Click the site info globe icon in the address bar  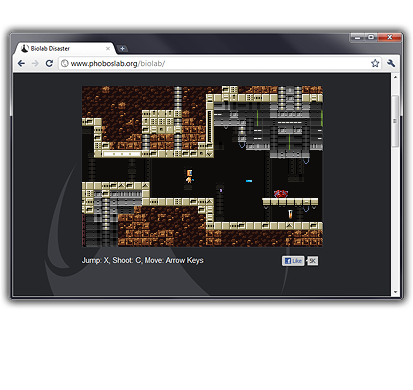pyautogui.click(x=65, y=63)
